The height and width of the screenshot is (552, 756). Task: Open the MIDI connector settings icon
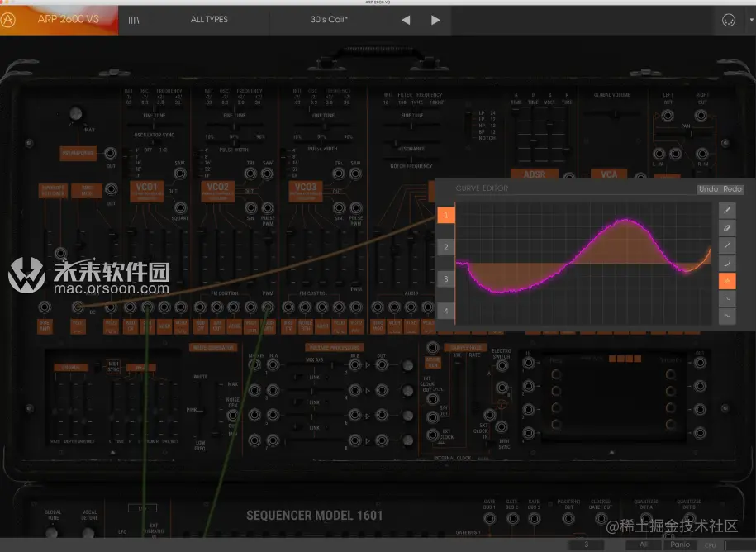click(x=729, y=21)
